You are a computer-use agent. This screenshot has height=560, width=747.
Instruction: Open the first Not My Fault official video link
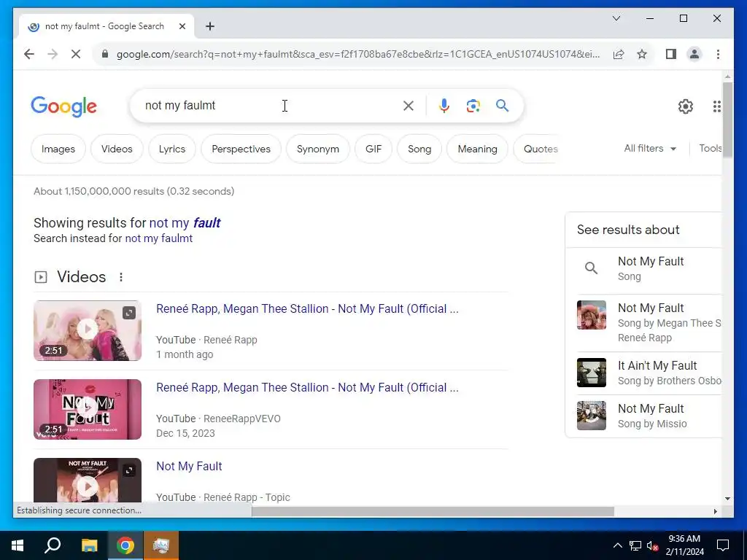click(x=307, y=308)
